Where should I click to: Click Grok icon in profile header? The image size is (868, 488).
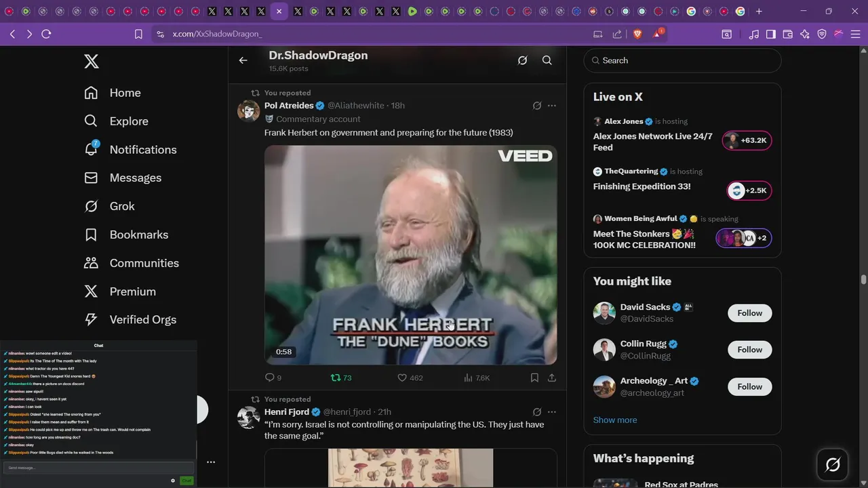522,60
